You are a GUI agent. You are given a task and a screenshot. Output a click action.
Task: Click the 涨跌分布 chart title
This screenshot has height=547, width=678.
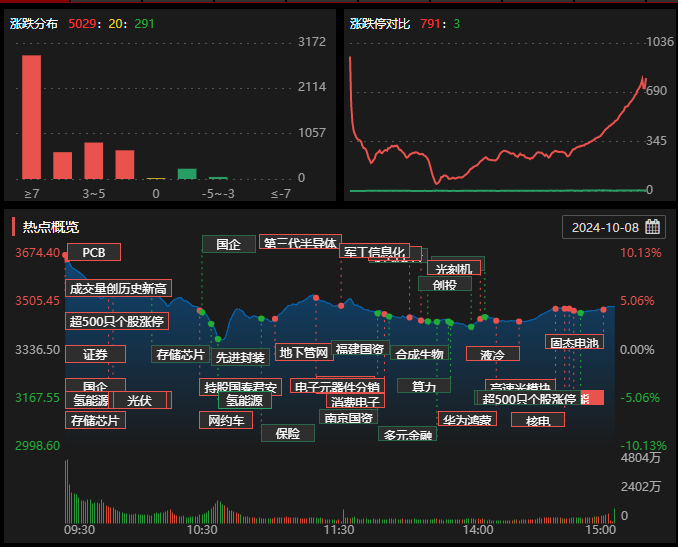(34, 23)
